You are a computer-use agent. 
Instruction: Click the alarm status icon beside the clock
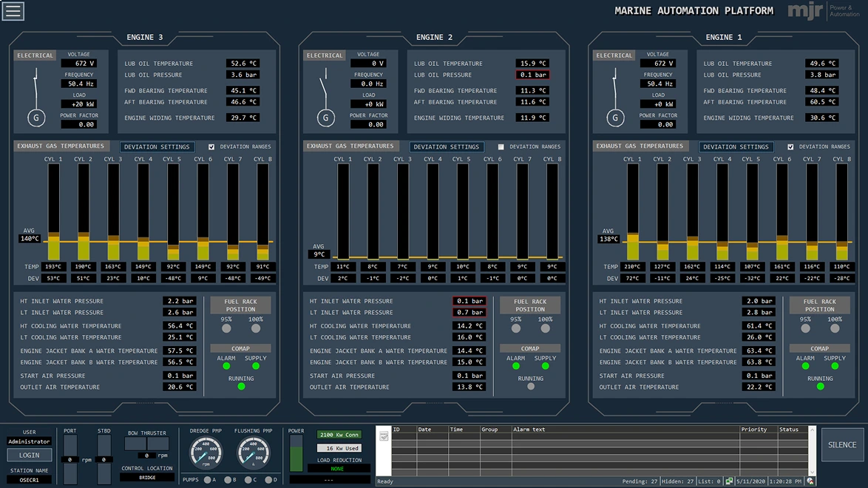coord(810,481)
